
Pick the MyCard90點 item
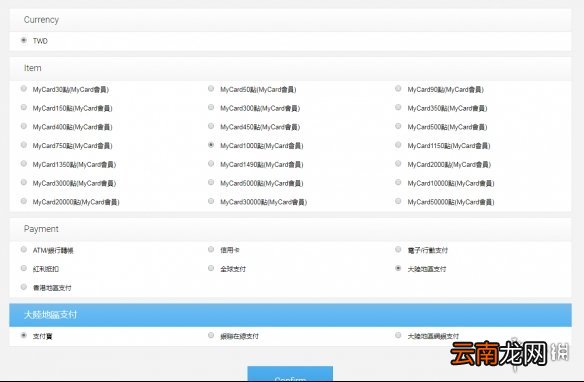398,89
